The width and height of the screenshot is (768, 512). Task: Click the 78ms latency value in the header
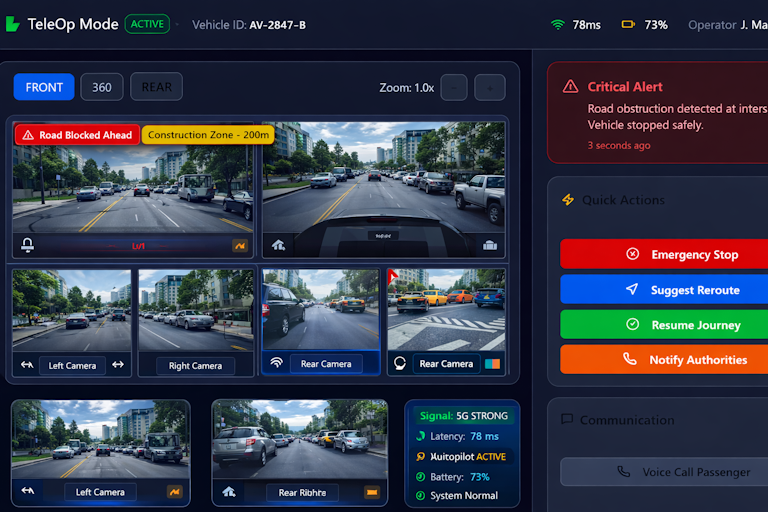pos(586,25)
